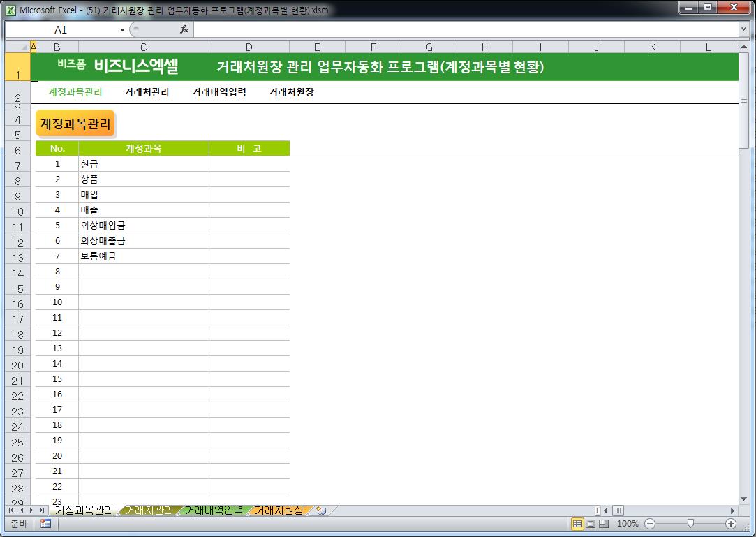756x537 pixels.
Task: Select the 계정과목관리 sheet tab
Action: point(84,510)
